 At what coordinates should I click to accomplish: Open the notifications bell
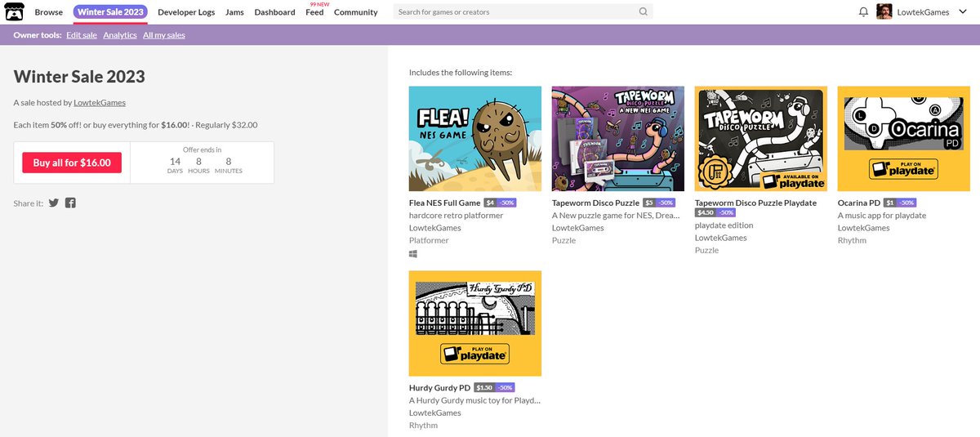pyautogui.click(x=864, y=12)
